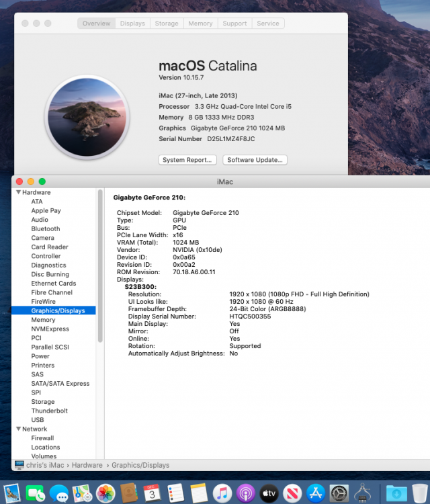430x504 pixels.
Task: Click the sidebar vertical scrollbar
Action: pyautogui.click(x=100, y=266)
